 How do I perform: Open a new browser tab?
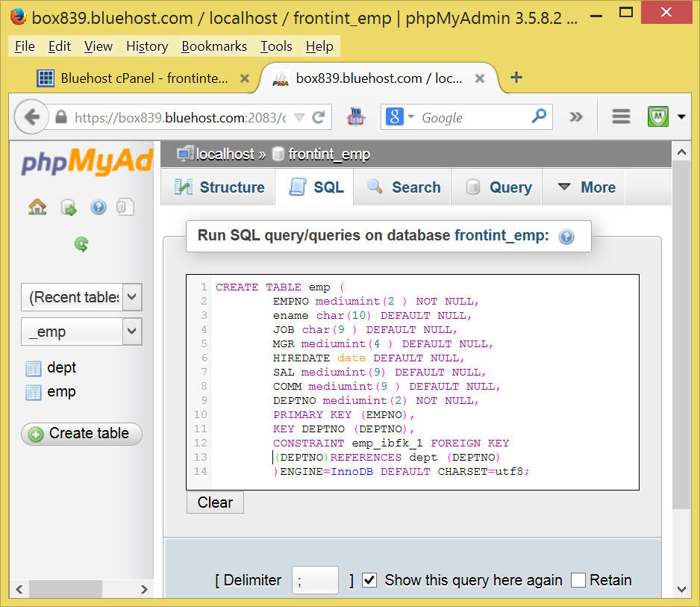516,77
